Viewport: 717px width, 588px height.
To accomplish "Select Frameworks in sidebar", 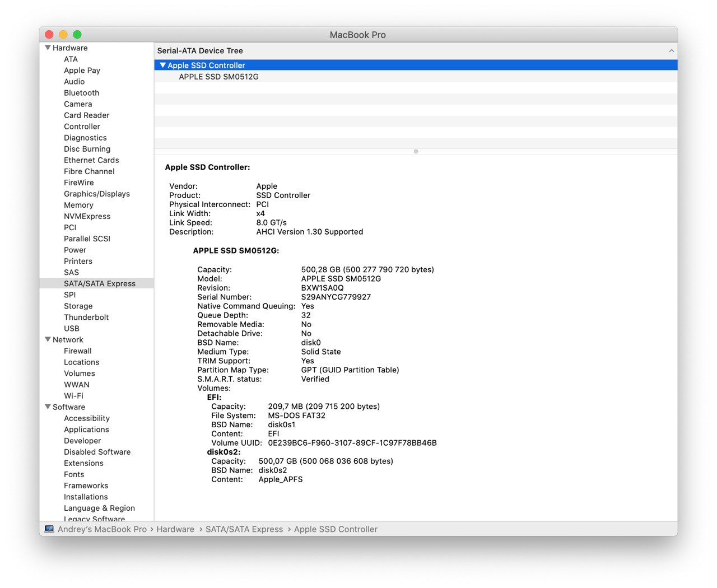I will [x=86, y=486].
